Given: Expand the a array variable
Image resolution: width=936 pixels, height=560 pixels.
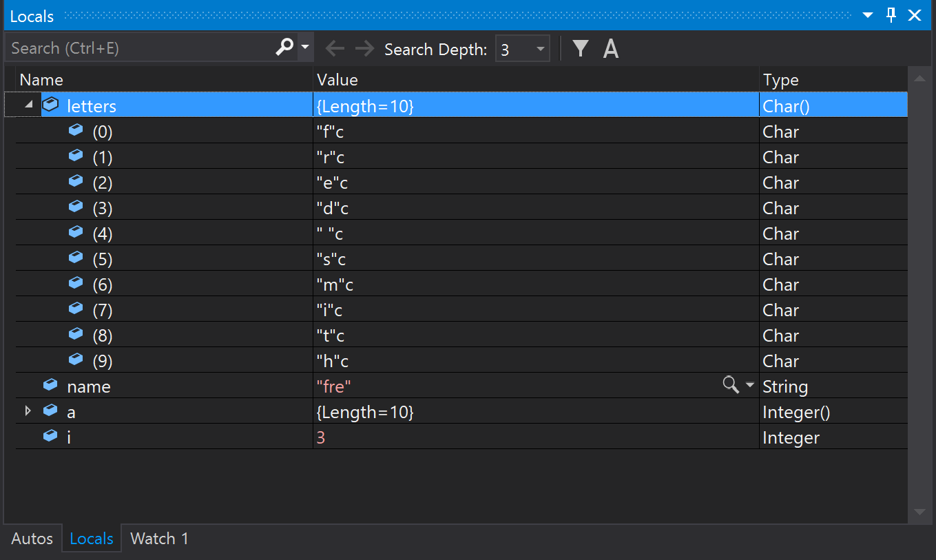Looking at the screenshot, I should pos(28,411).
